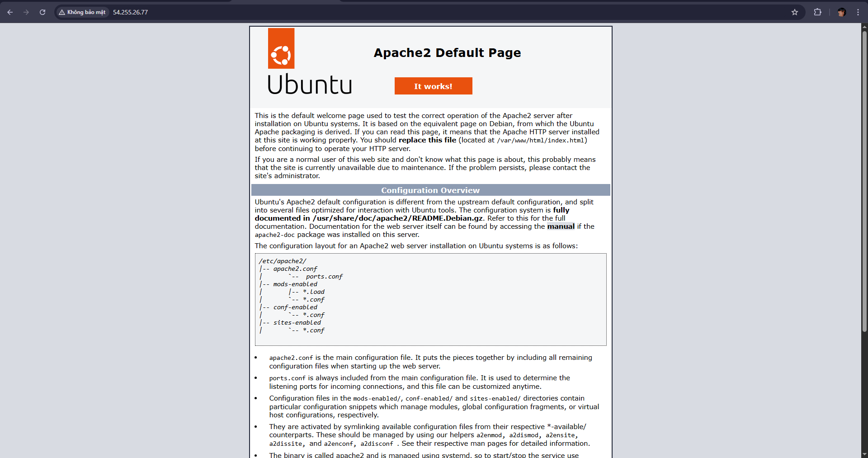Click the 'It works!' orange banner
Viewport: 868px width, 458px height.
pos(433,86)
